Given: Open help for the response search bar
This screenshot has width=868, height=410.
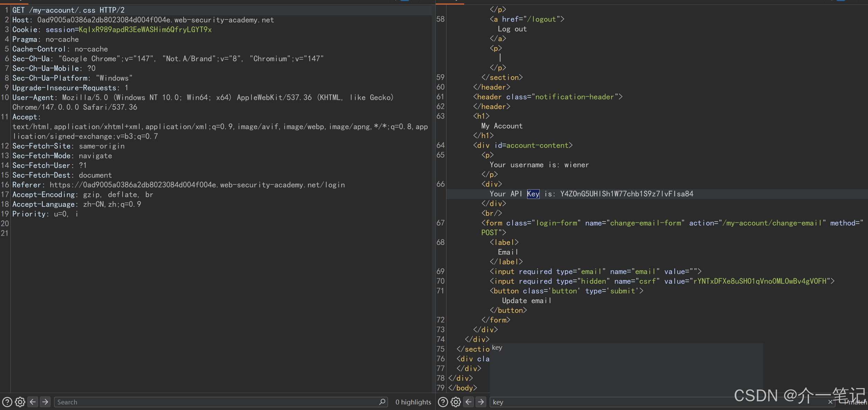Looking at the screenshot, I should click(443, 402).
